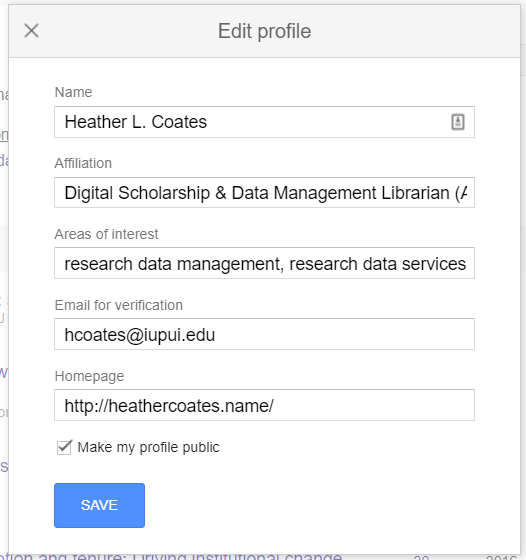Click the Name label
The height and width of the screenshot is (560, 526).
(x=73, y=92)
